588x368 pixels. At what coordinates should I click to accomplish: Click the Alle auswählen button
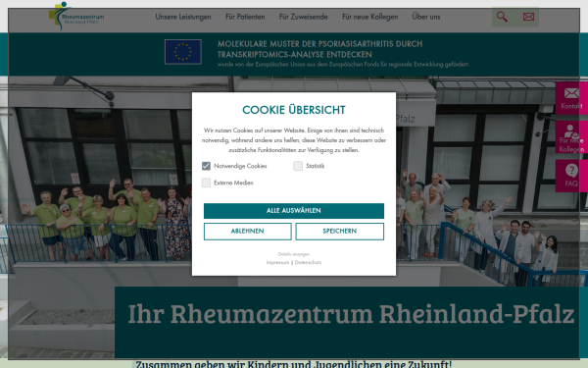[x=294, y=211]
